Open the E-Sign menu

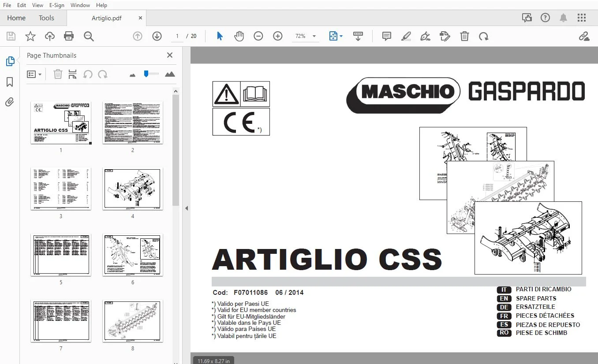coord(56,5)
